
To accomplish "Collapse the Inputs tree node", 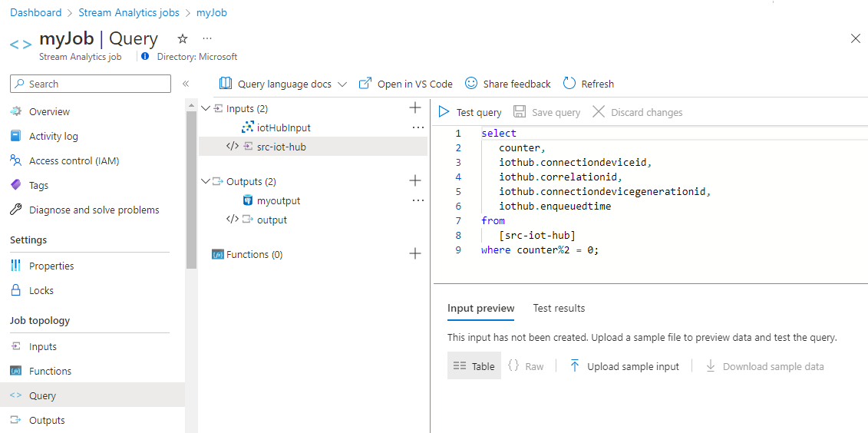I will 205,108.
